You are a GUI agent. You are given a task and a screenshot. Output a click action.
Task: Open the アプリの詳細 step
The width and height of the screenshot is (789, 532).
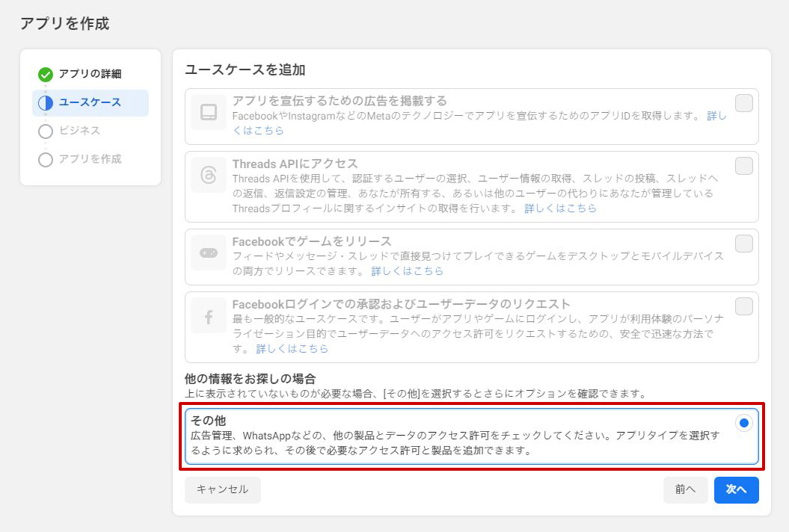click(90, 74)
